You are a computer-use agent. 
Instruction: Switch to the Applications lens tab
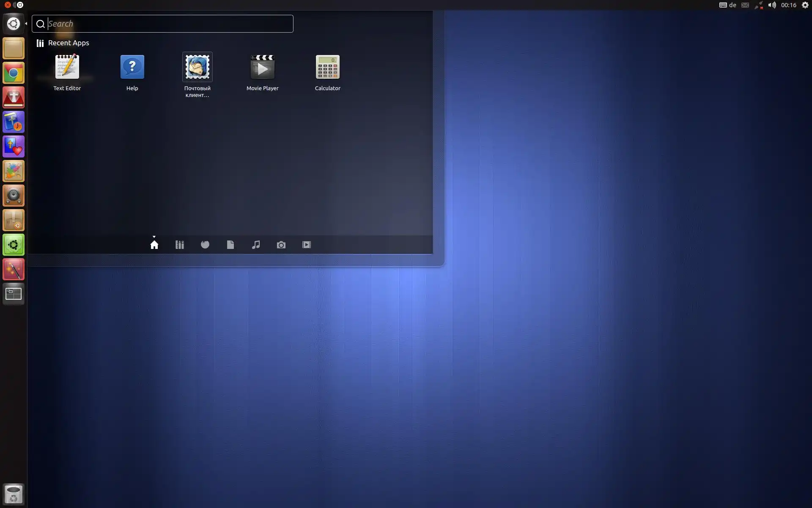click(180, 245)
